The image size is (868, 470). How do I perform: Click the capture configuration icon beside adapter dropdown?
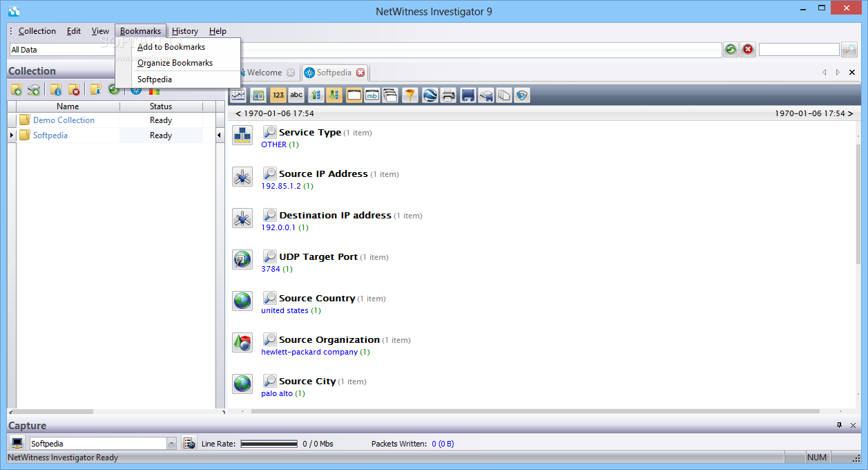pyautogui.click(x=189, y=443)
